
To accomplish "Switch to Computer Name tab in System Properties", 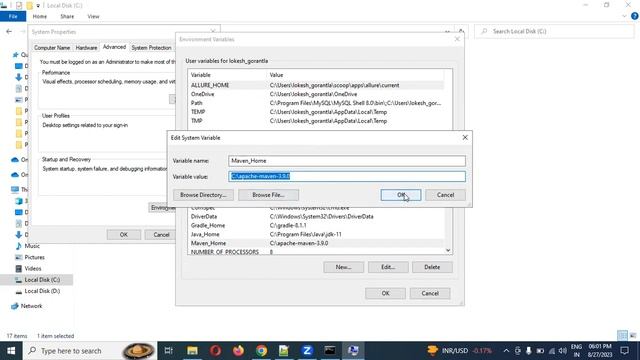I will coord(52,48).
